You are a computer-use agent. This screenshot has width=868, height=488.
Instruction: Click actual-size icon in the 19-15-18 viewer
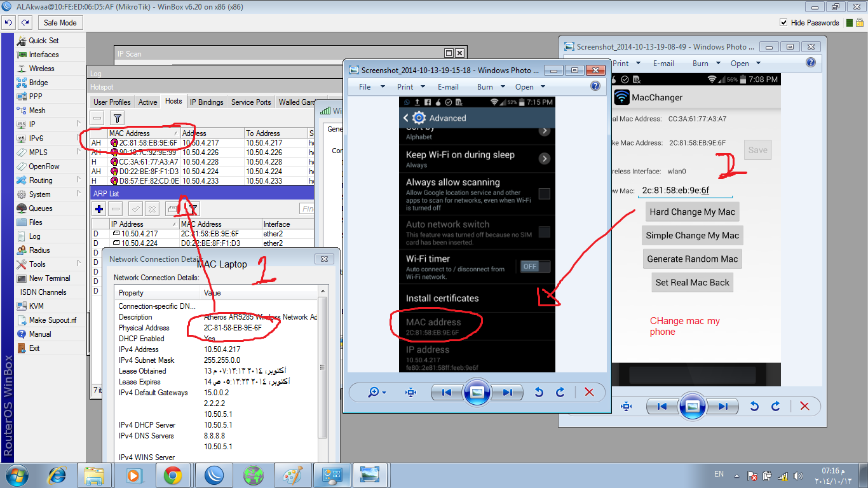[x=410, y=392]
